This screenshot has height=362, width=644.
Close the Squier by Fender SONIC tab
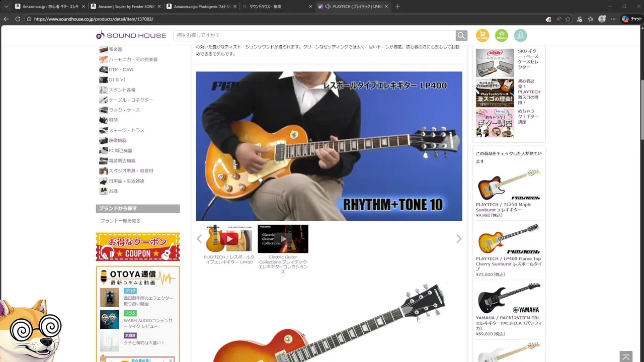coord(159,7)
